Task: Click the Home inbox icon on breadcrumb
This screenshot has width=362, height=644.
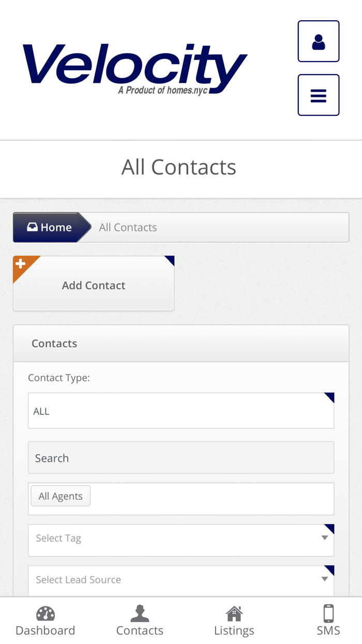Action: coord(32,227)
